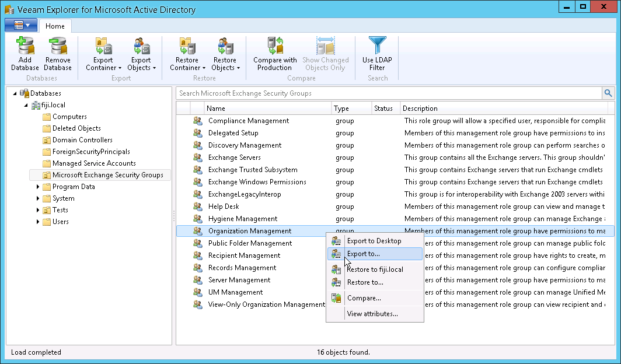621x364 pixels.
Task: Click the group icon beside Exchange Servers
Action: pos(198,157)
